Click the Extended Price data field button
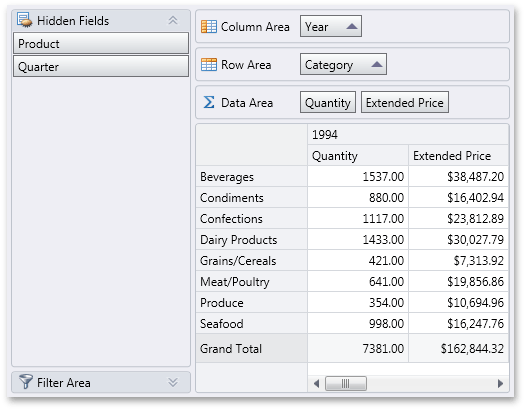Screen dimensions: 527x412 [x=405, y=102]
